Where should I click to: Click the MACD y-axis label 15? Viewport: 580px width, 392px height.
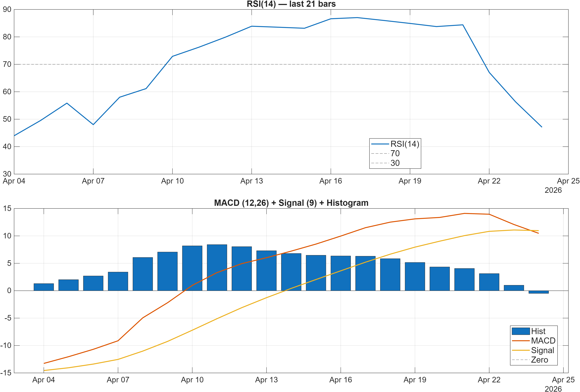(7, 208)
